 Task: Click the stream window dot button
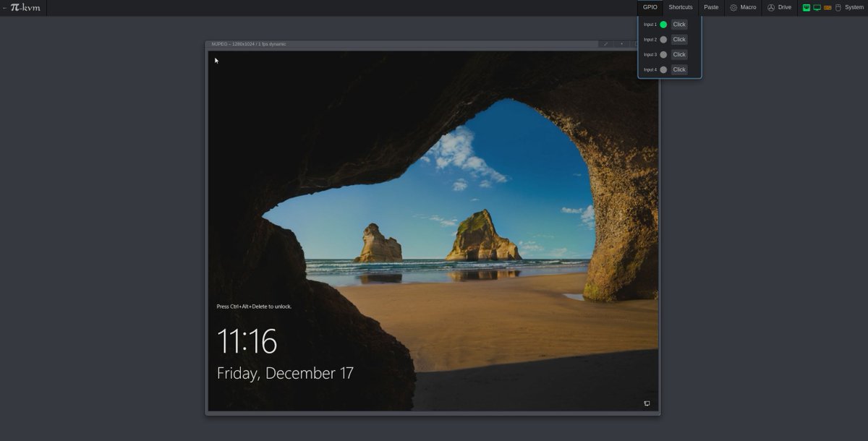[621, 44]
